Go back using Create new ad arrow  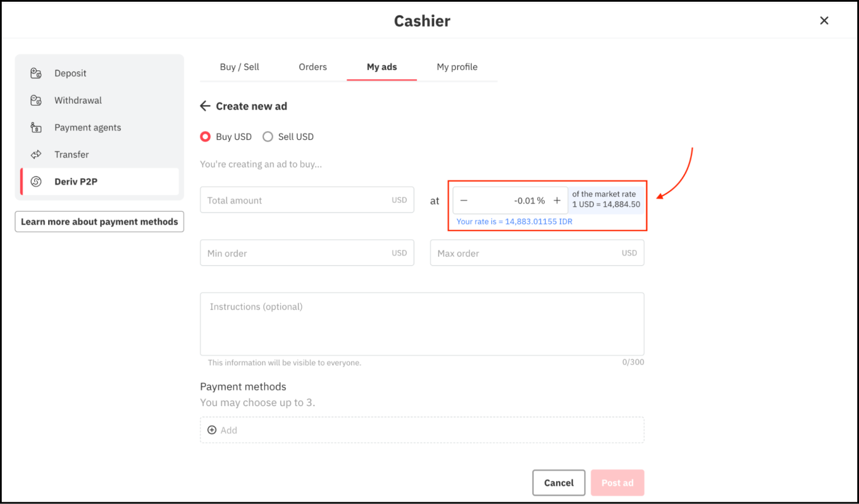click(x=205, y=106)
